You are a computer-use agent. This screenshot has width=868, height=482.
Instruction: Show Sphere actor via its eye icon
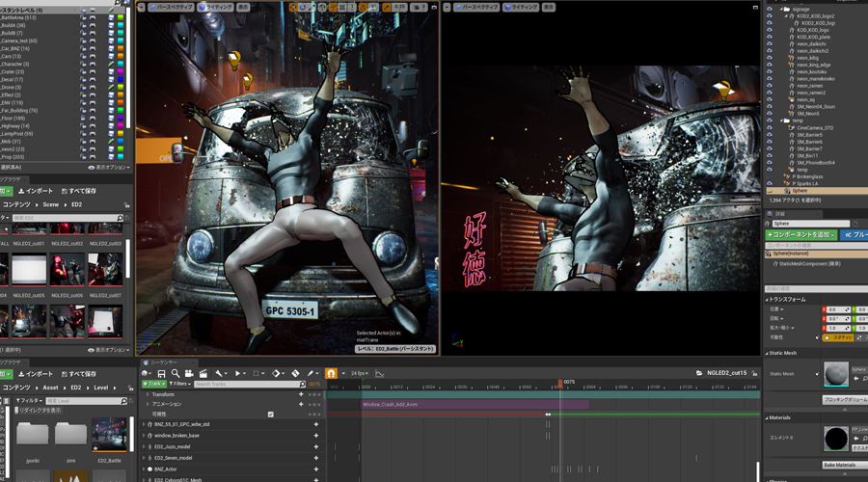click(770, 190)
